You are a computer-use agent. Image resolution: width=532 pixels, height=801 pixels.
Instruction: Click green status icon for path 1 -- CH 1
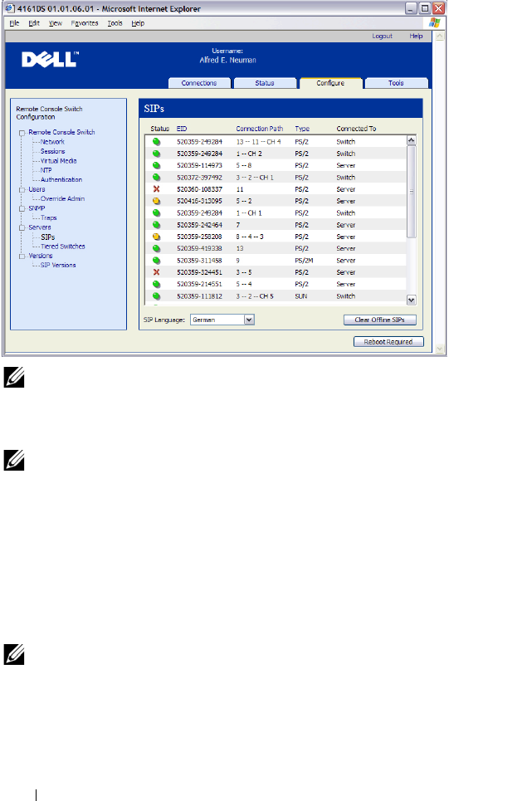[x=157, y=213]
